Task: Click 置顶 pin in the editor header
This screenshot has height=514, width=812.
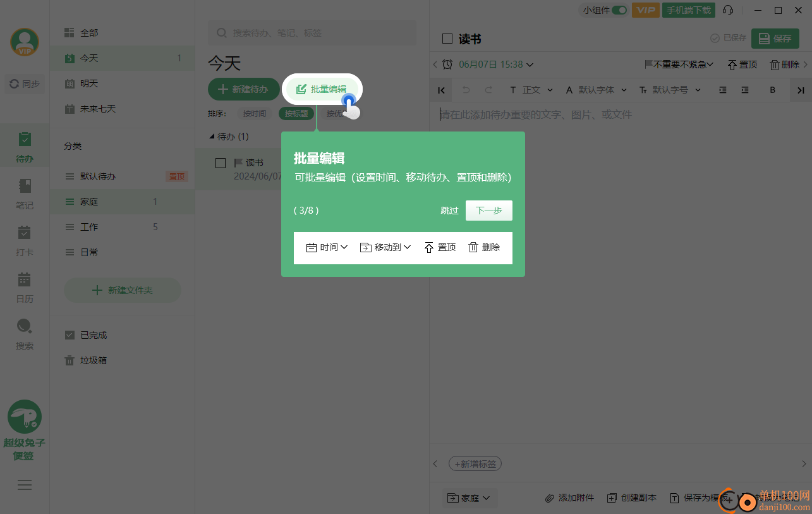Action: pos(742,64)
